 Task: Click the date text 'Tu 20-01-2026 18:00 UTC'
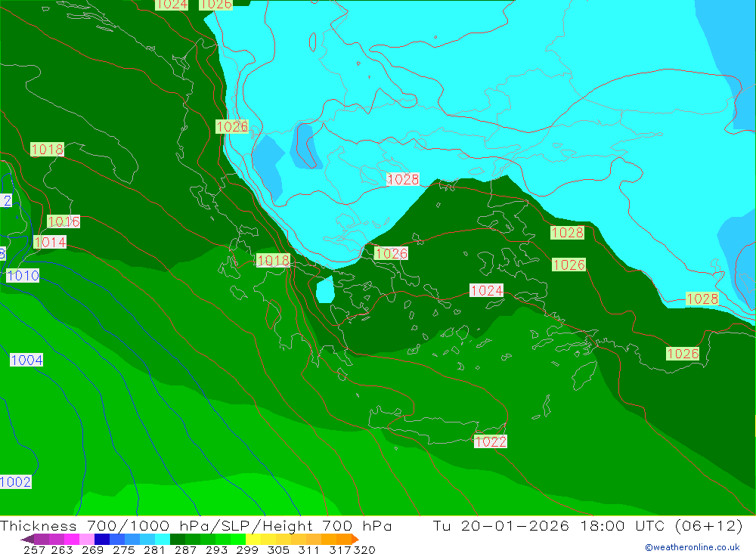pyautogui.click(x=549, y=525)
